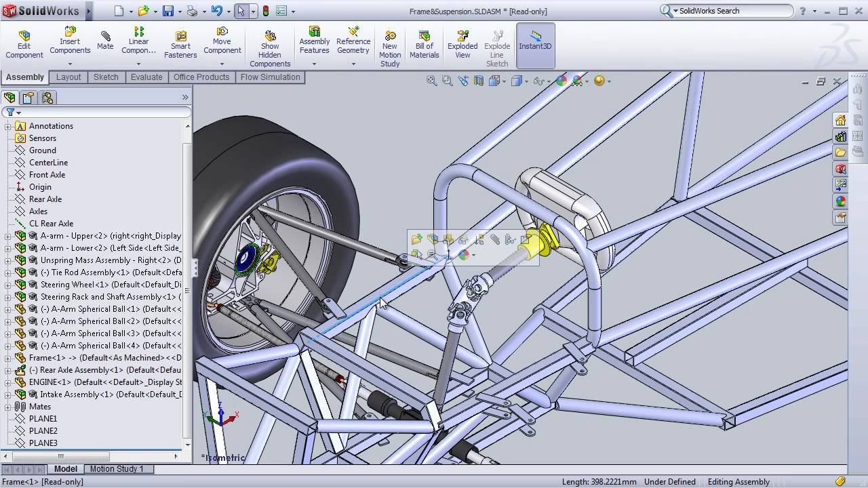Expand the Frame<1> tree node
This screenshot has height=488, width=868.
point(8,358)
